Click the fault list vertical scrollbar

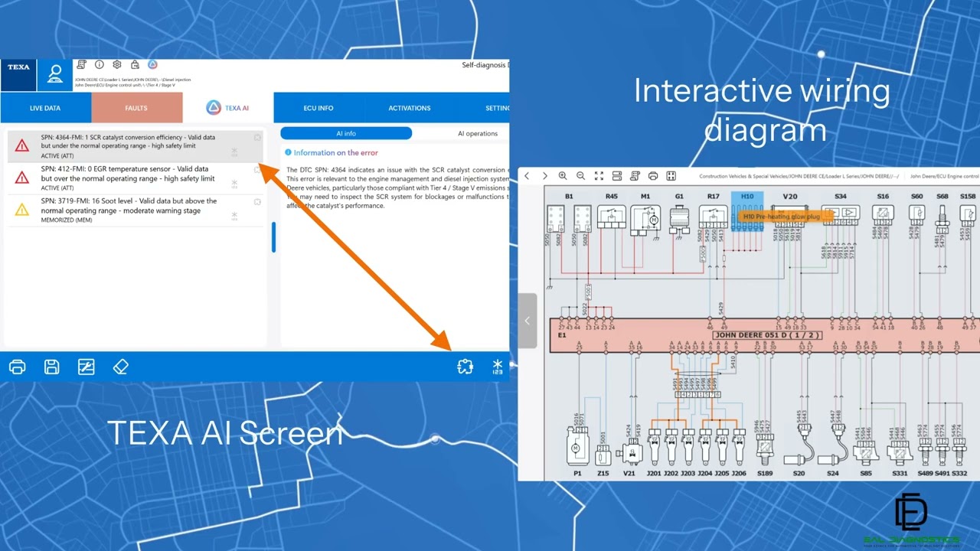[x=273, y=237]
